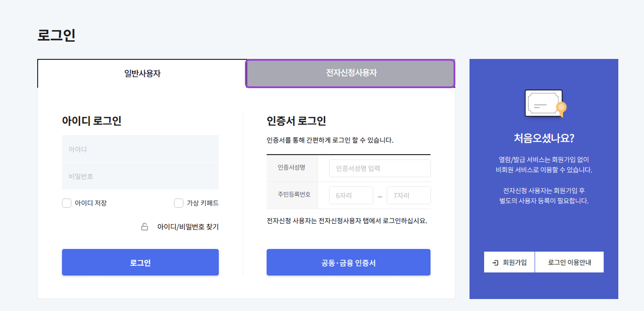Click the padlock icon beside 아이디/비밀번호 찾기
644x311 pixels.
coord(145,226)
